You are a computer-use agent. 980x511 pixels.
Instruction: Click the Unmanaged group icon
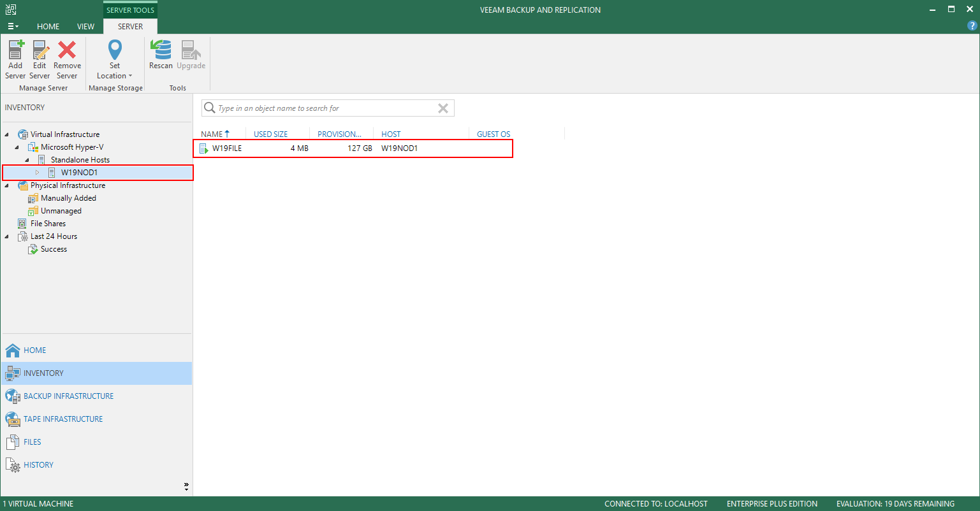(x=33, y=211)
